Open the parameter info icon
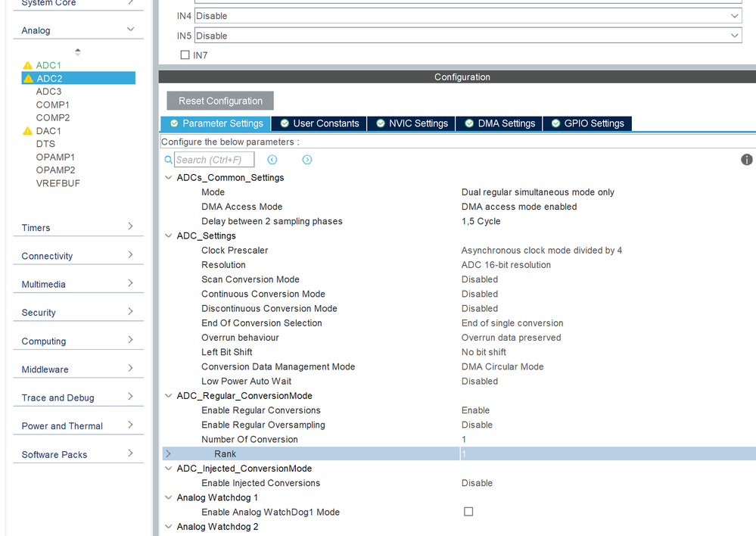756x536 pixels. (x=746, y=160)
